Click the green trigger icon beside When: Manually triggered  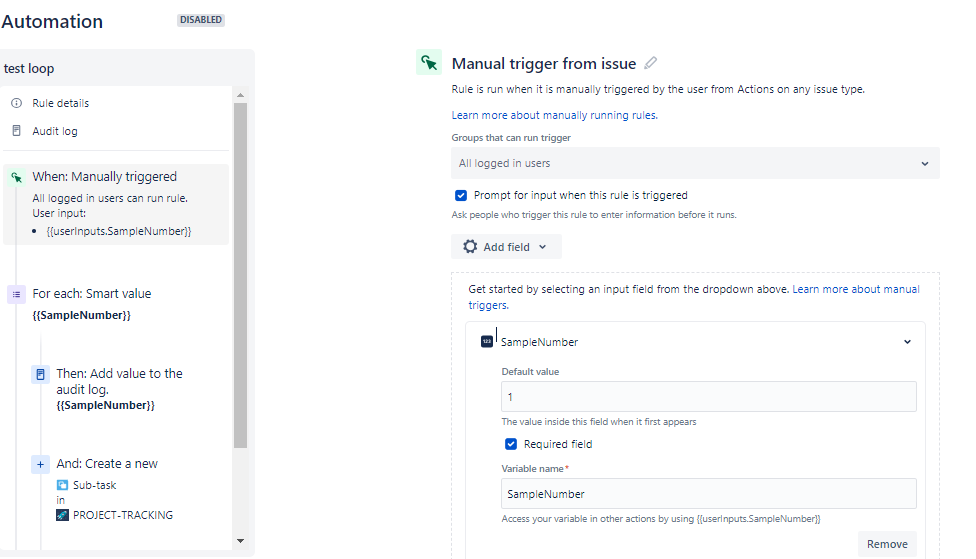click(x=17, y=177)
